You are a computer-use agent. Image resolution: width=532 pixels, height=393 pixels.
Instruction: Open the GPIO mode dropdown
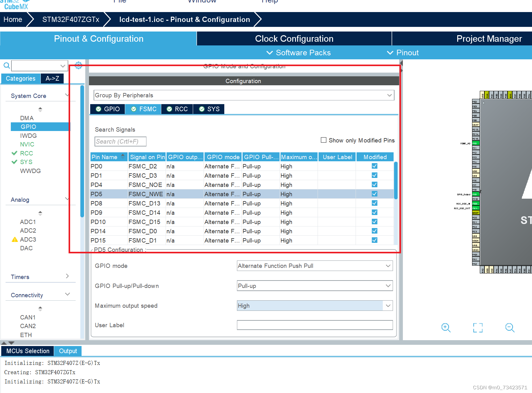315,266
